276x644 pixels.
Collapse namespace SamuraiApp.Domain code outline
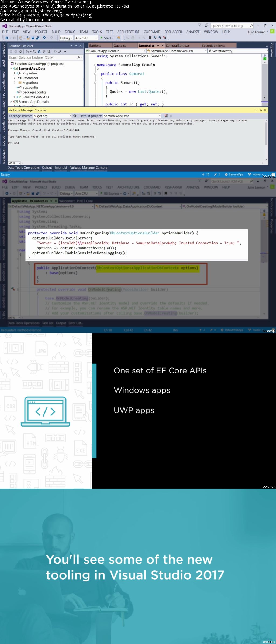point(95,65)
